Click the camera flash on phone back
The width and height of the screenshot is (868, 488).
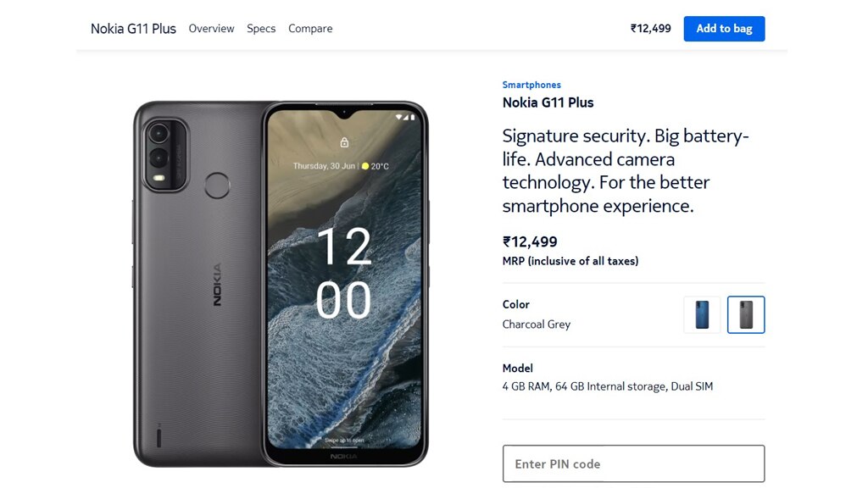[159, 178]
